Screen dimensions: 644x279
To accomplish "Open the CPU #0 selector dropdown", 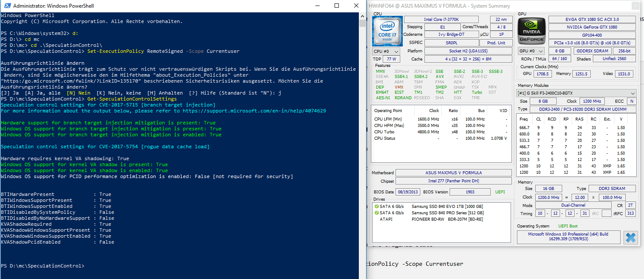I will (386, 51).
